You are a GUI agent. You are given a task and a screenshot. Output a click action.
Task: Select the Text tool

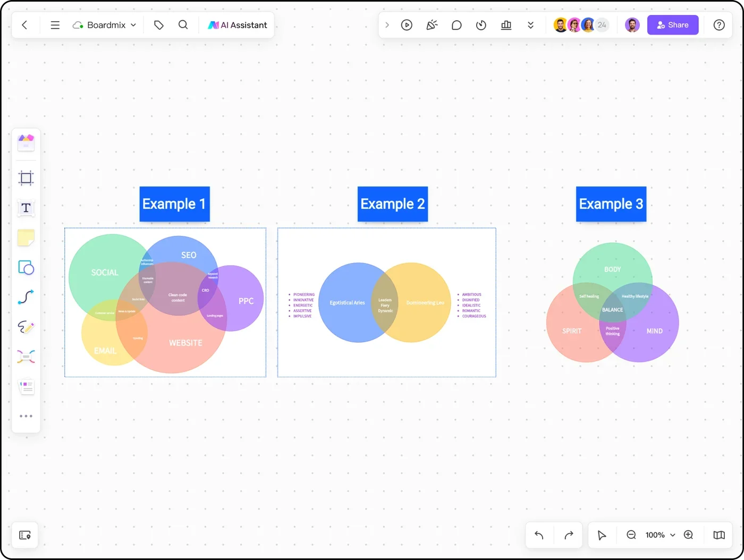pyautogui.click(x=26, y=208)
